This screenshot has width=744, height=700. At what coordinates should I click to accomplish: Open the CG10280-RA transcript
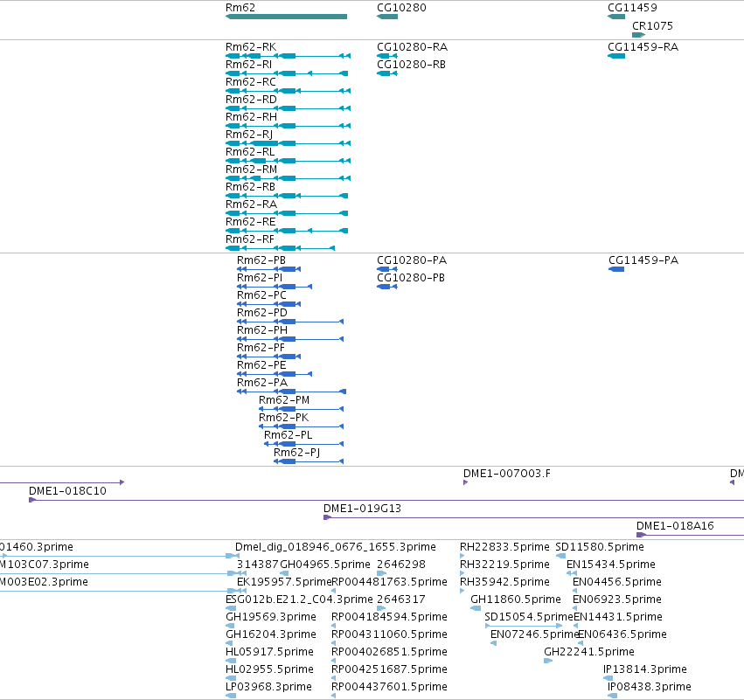[x=387, y=56]
